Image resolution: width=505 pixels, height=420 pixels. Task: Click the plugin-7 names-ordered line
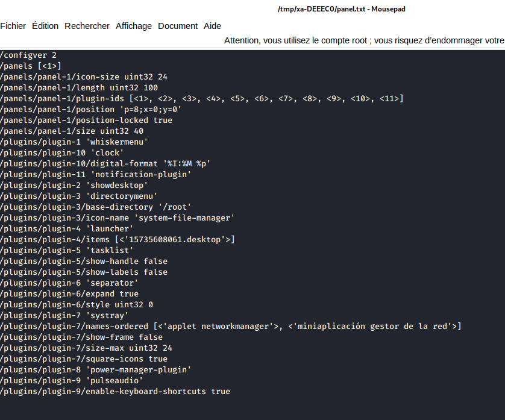click(230, 326)
